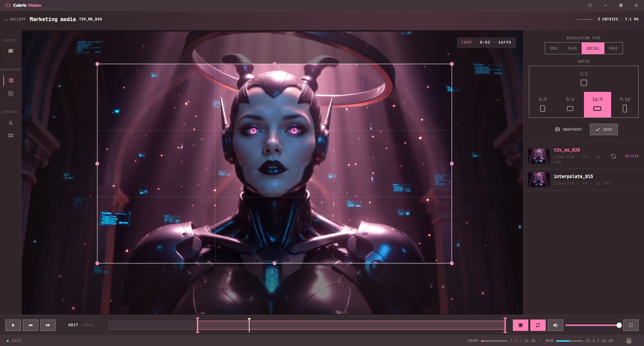
Task: Choose the 16:9 aspect ratio
Action: coord(597,105)
